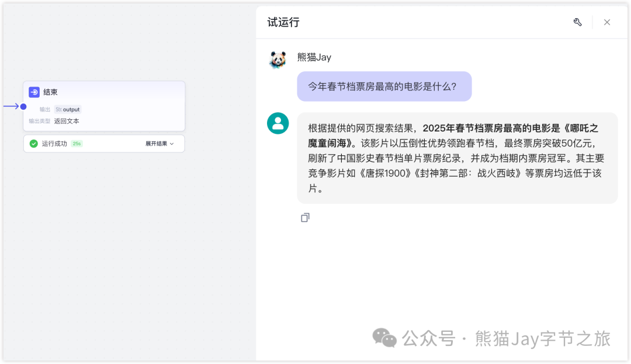The height and width of the screenshot is (364, 631).
Task: Click the 结束 node input connection port
Action: click(23, 106)
